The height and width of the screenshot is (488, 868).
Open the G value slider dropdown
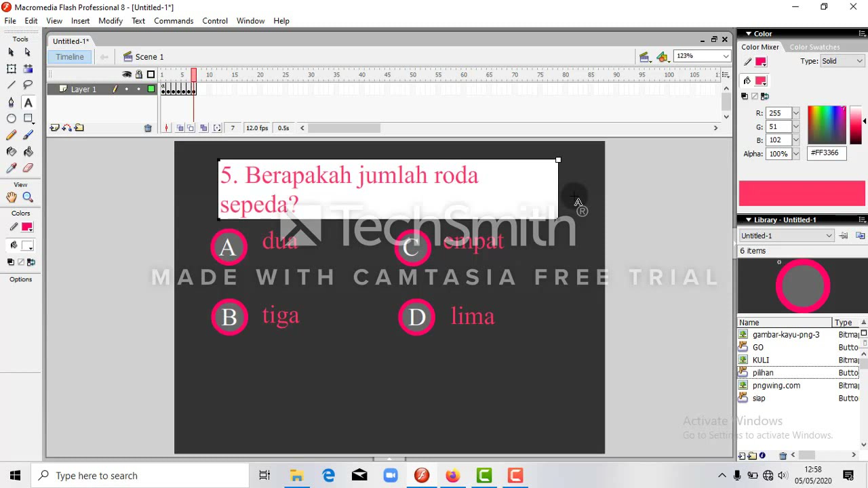795,127
